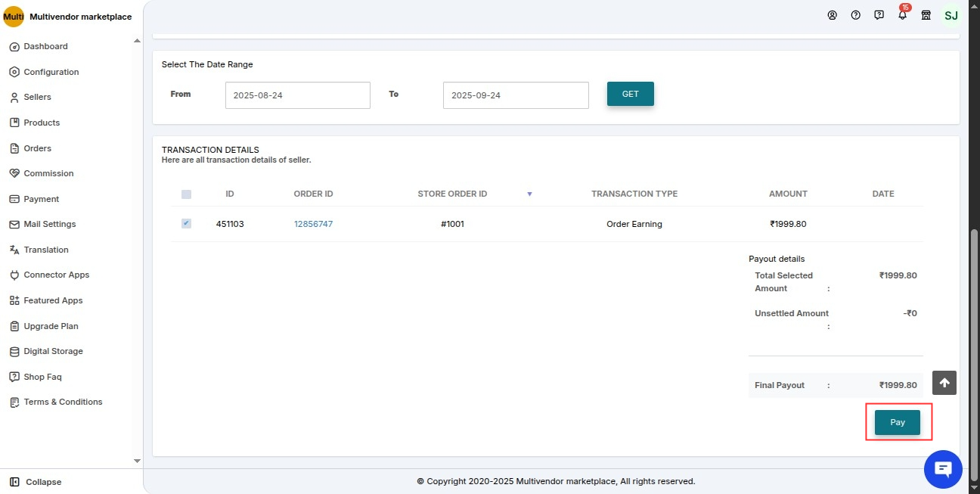
Task: Open the help question mark icon
Action: (856, 15)
